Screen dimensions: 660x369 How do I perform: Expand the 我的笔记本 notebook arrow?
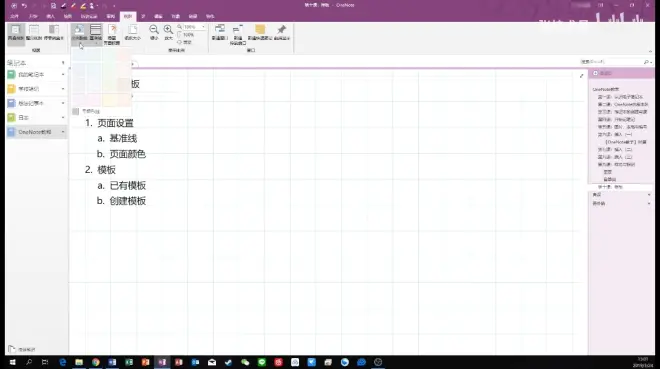click(63, 74)
